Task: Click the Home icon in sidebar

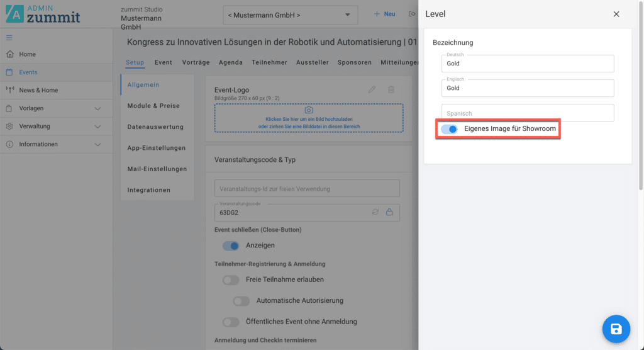Action: (x=9, y=54)
